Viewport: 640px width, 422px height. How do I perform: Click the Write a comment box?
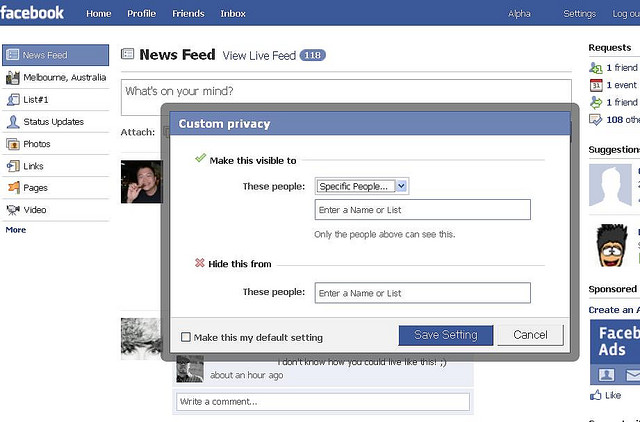(322, 402)
